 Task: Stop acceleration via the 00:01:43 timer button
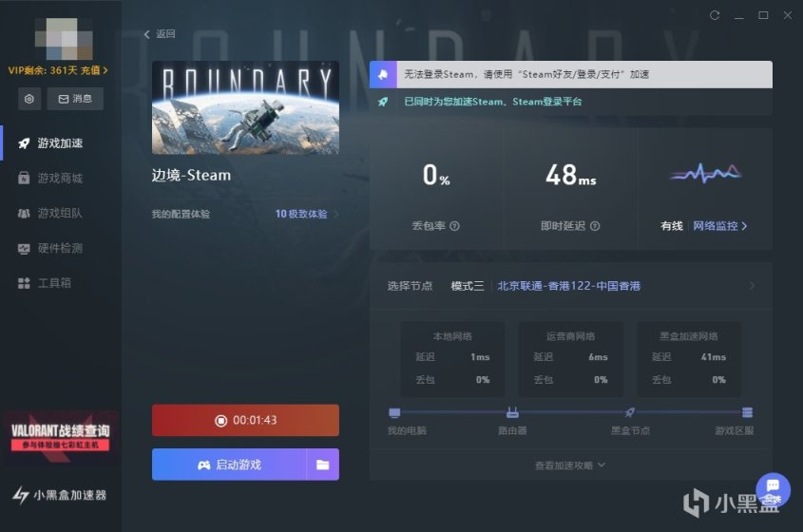(x=245, y=421)
